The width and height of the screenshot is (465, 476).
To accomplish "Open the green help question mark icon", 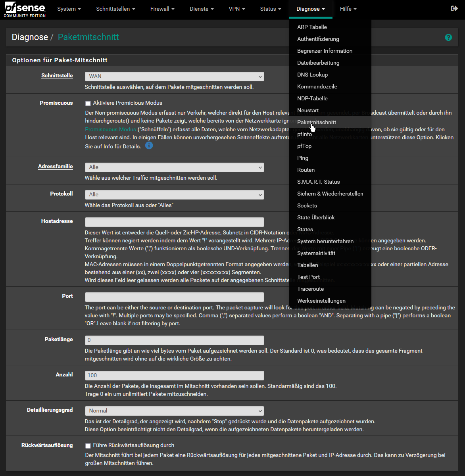I will click(x=448, y=37).
